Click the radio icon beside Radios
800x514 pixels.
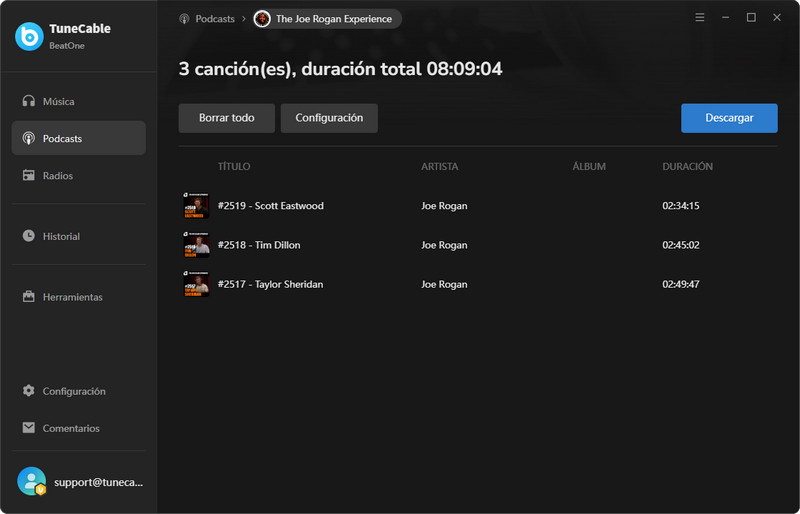point(29,176)
